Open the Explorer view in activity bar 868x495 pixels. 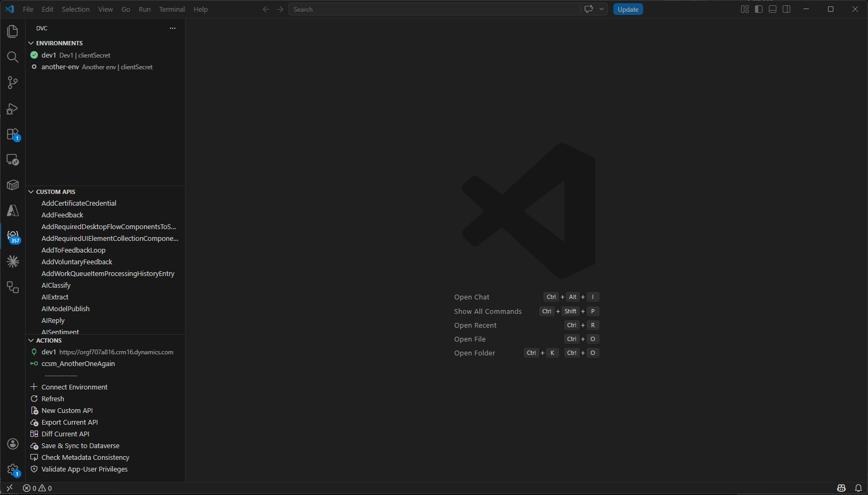click(13, 31)
